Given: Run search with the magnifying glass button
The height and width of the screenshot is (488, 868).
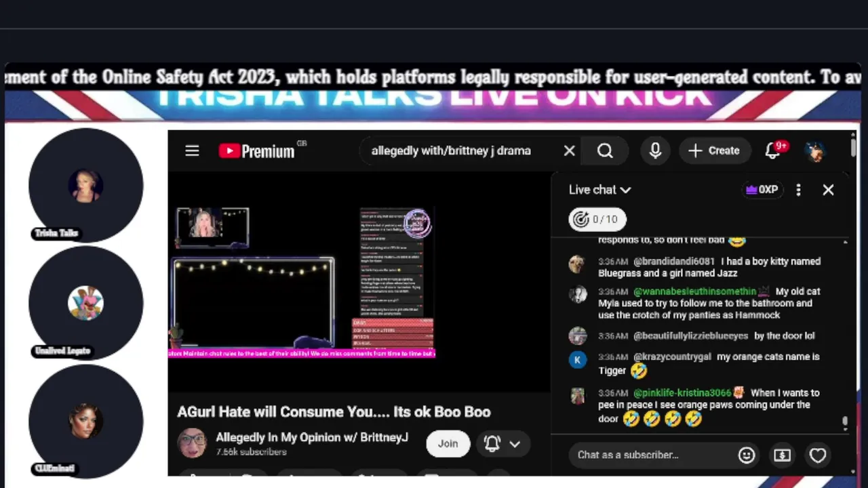Looking at the screenshot, I should 605,150.
